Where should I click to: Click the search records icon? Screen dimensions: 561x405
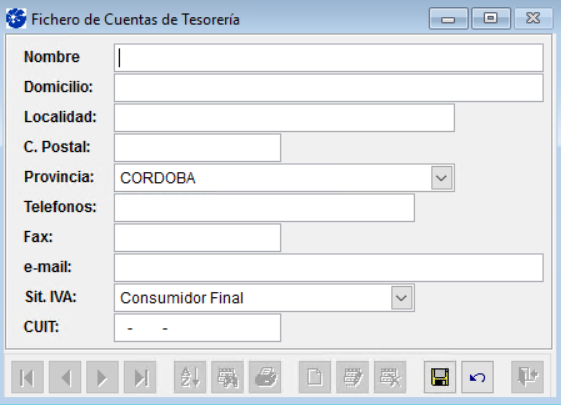tap(228, 377)
